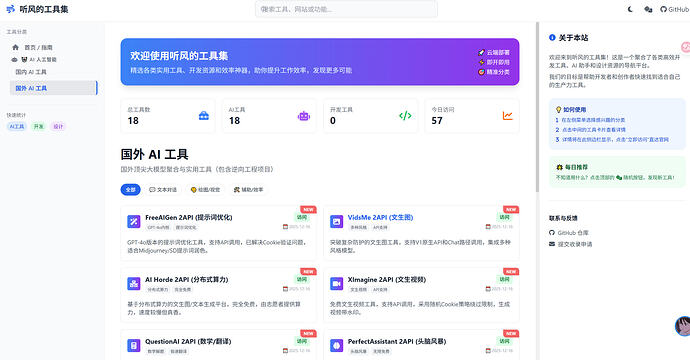Select the 全部 filter tab
This screenshot has width=690, height=360.
click(x=131, y=190)
